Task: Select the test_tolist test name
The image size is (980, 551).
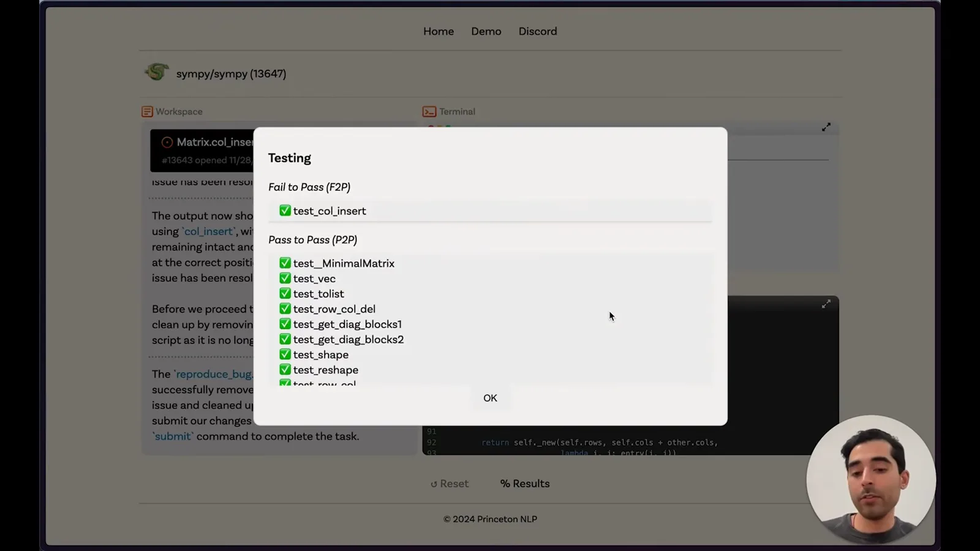Action: pos(318,294)
